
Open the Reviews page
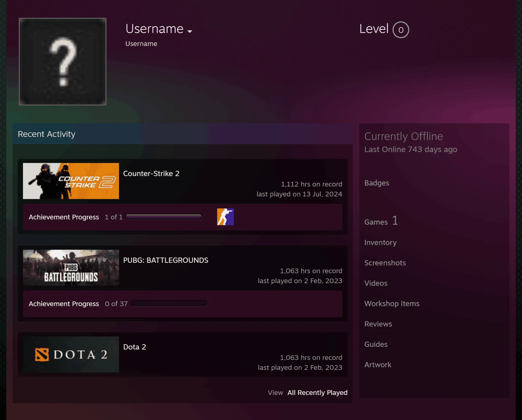pos(378,324)
